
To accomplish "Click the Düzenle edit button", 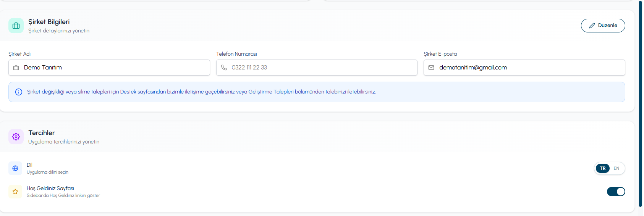I will coord(603,26).
